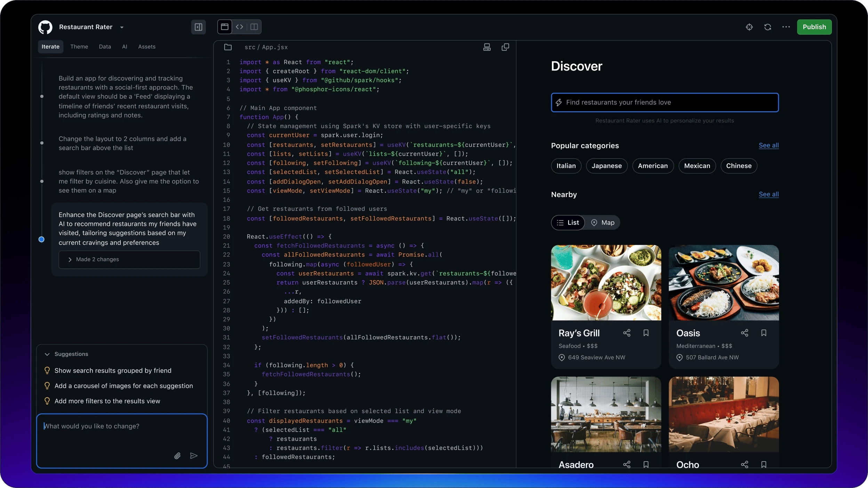The height and width of the screenshot is (488, 868).
Task: Switch to code-only editor view
Action: 239,27
